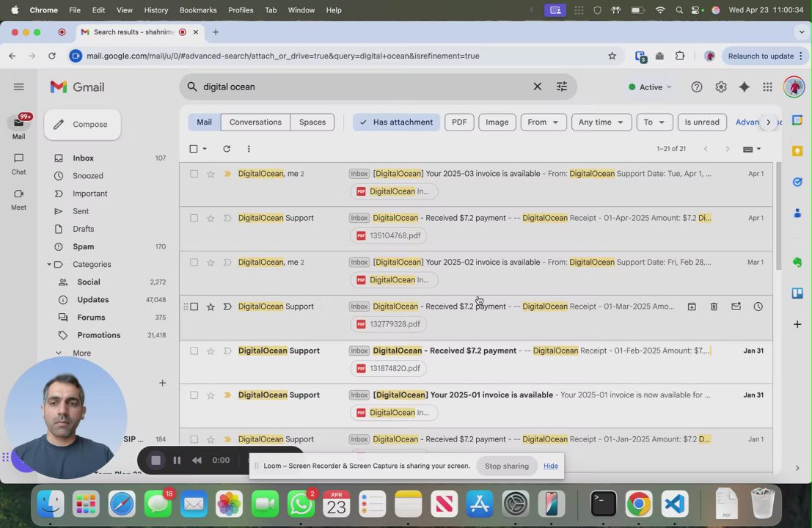Screen dimensions: 812x528
Task: Open Active status dropdown
Action: coord(650,87)
